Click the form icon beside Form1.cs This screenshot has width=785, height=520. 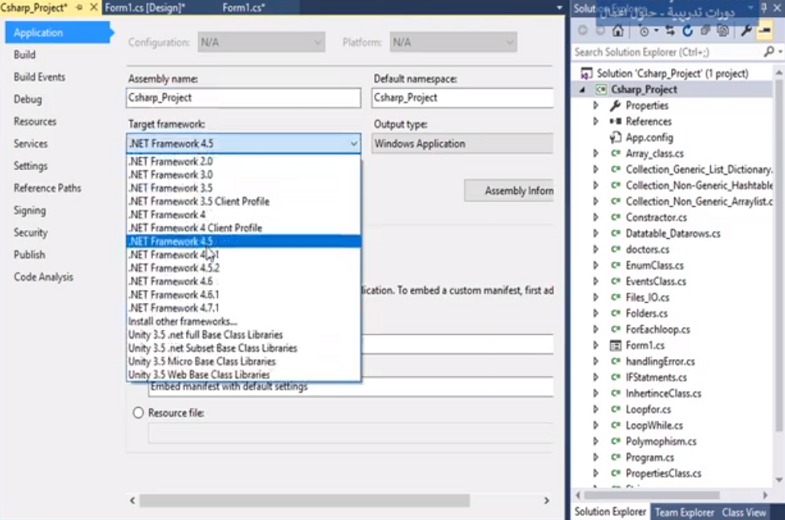(615, 345)
